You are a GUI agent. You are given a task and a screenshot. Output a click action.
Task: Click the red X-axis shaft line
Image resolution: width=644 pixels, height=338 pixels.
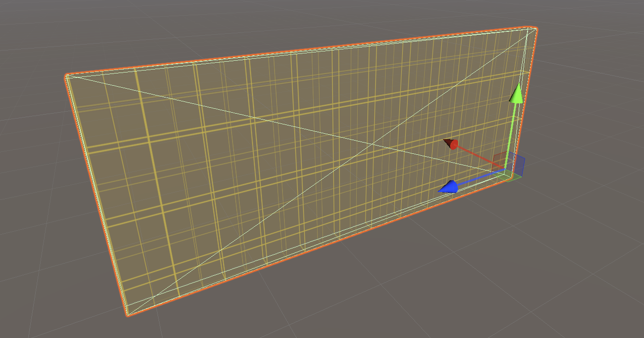pos(480,157)
